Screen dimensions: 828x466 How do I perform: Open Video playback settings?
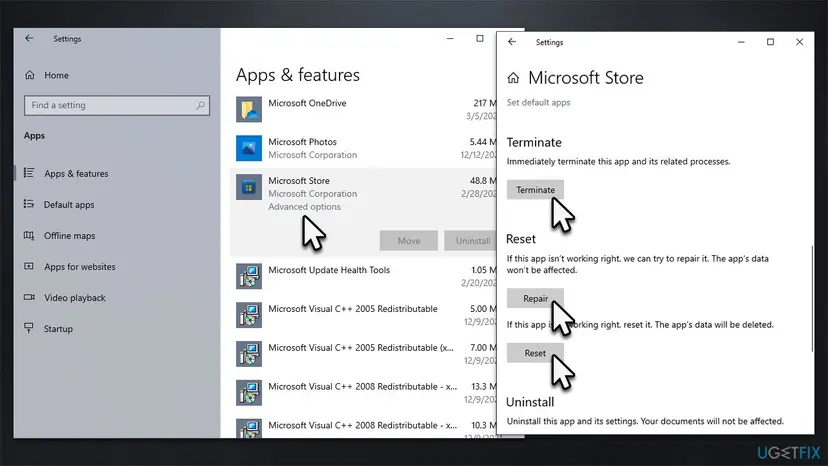pyautogui.click(x=75, y=297)
